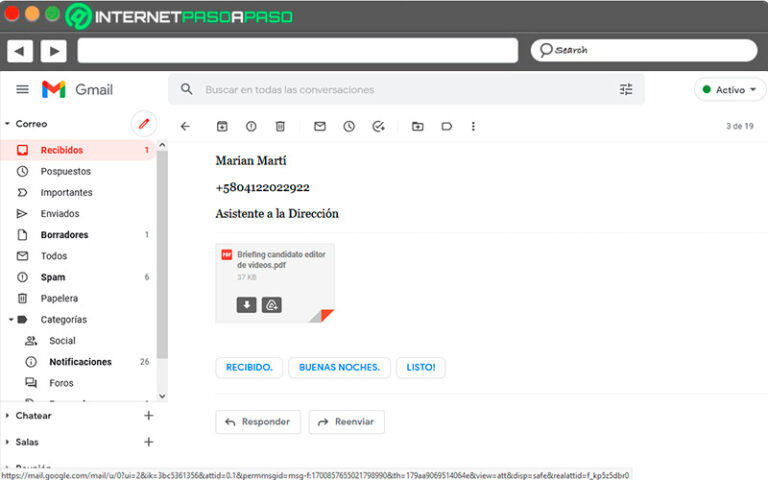The image size is (768, 480).
Task: Mark the email as unread
Action: (320, 126)
